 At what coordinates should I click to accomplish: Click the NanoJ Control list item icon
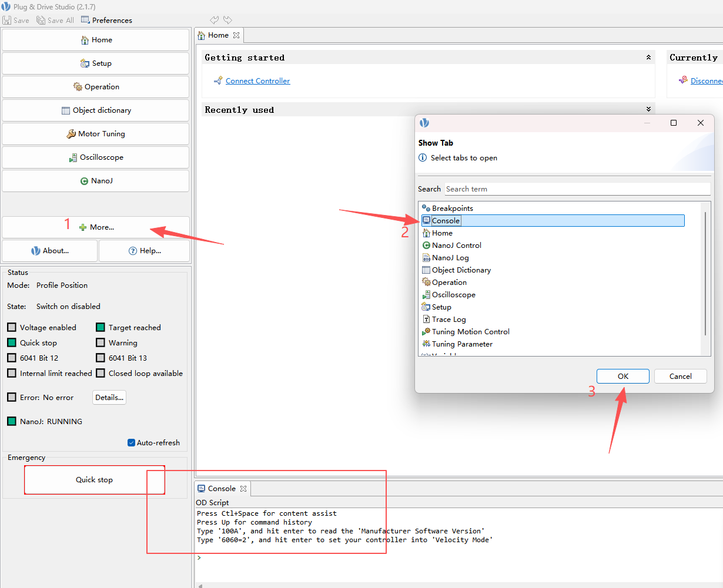(426, 245)
